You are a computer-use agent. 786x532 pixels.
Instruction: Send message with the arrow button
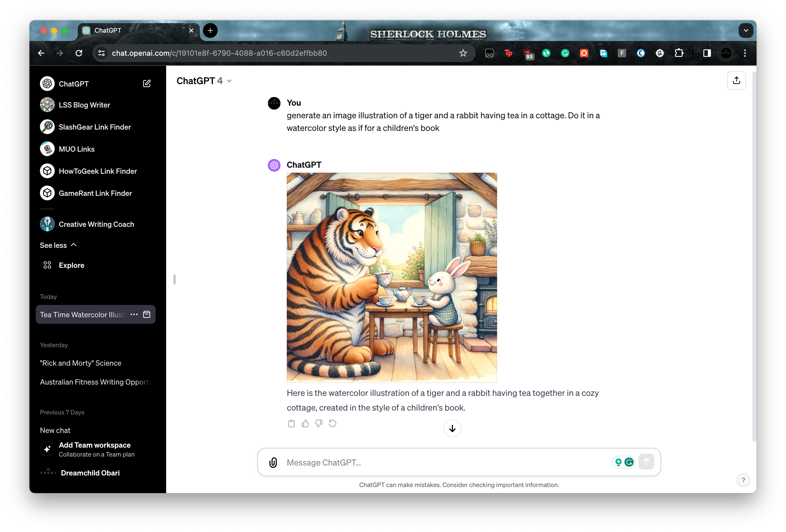tap(646, 462)
